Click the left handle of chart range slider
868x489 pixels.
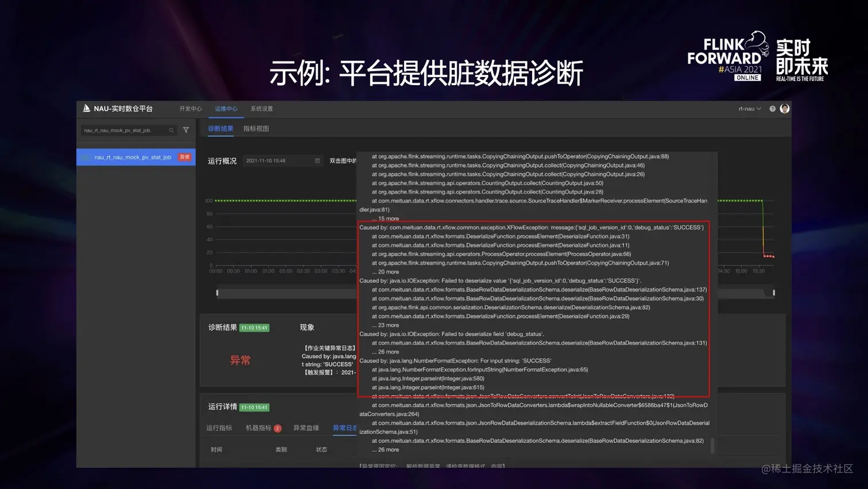[217, 292]
